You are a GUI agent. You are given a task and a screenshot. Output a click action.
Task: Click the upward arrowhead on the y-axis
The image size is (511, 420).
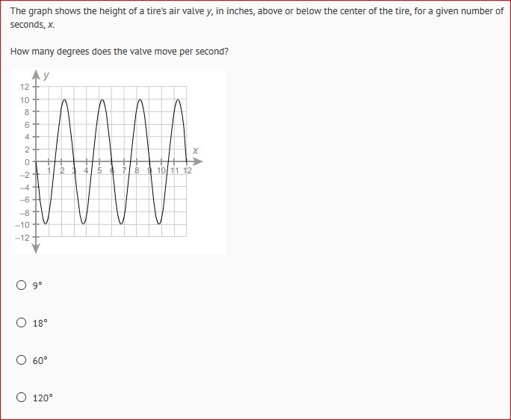coord(36,75)
